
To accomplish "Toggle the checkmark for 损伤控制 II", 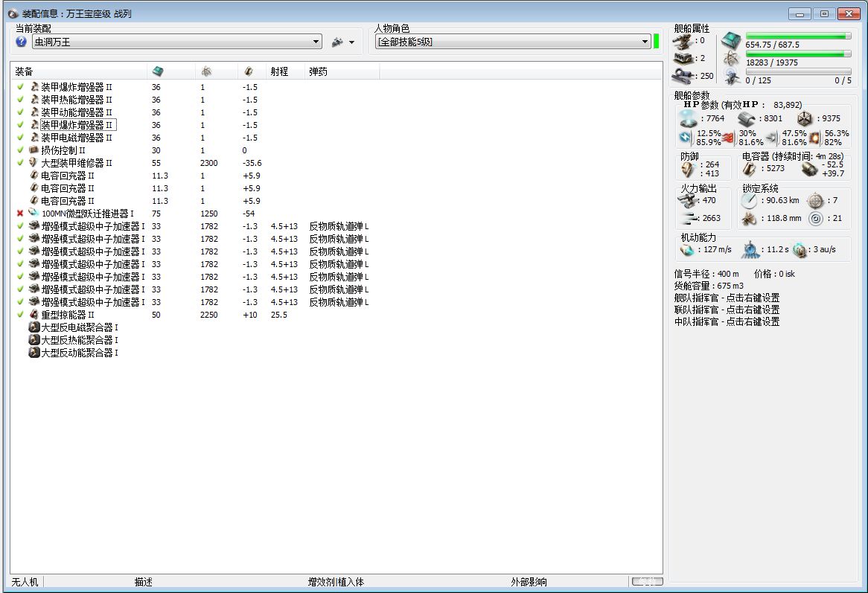I will [20, 150].
